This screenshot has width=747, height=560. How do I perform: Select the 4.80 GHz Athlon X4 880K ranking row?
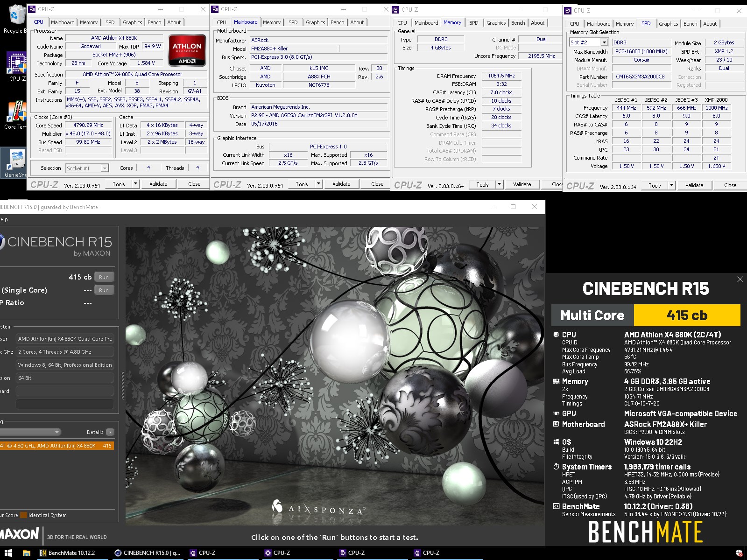coord(57,446)
